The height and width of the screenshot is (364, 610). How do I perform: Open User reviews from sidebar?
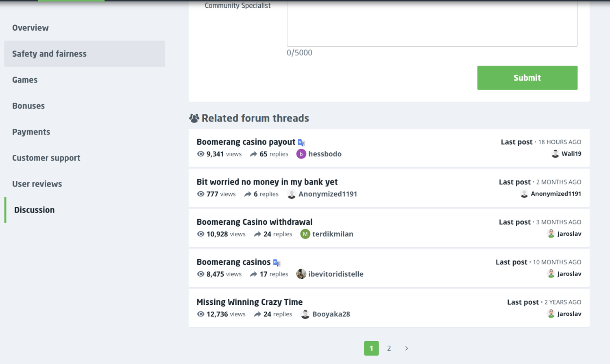pyautogui.click(x=37, y=184)
